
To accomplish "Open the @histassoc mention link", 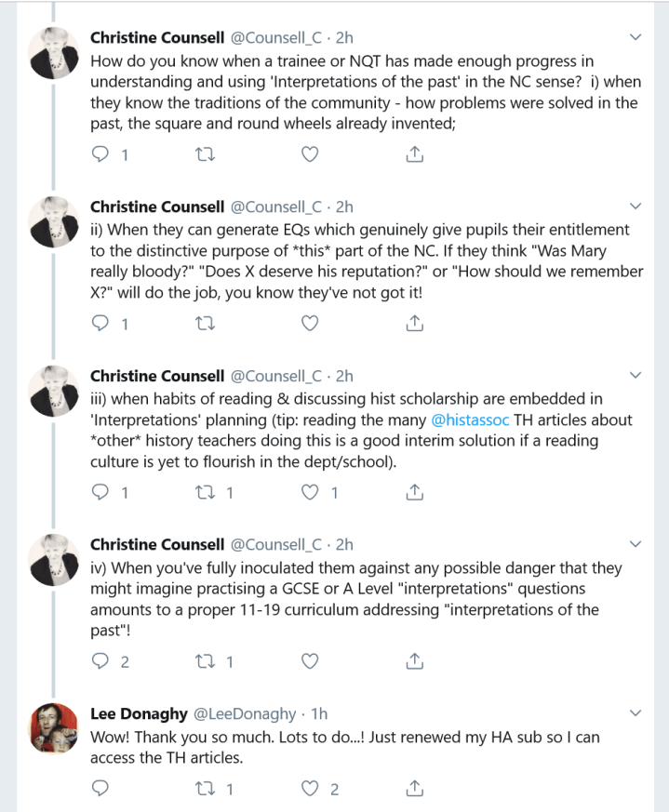I will tap(469, 420).
